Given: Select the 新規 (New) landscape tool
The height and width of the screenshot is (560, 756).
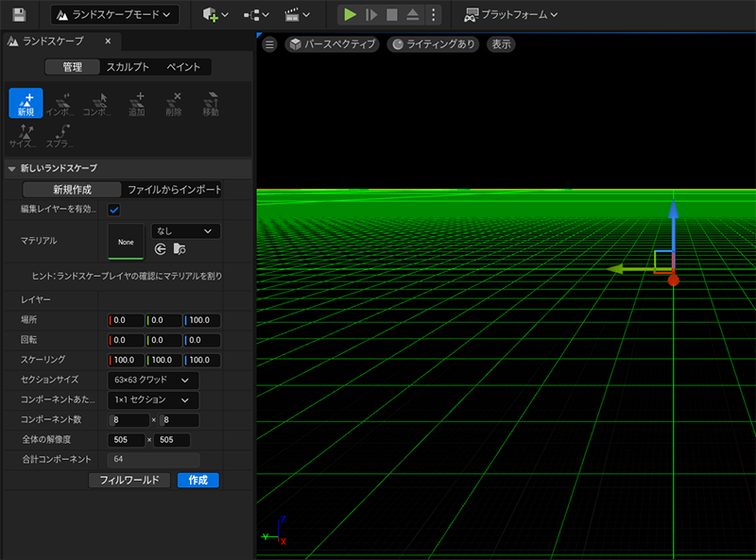Looking at the screenshot, I should tap(26, 103).
